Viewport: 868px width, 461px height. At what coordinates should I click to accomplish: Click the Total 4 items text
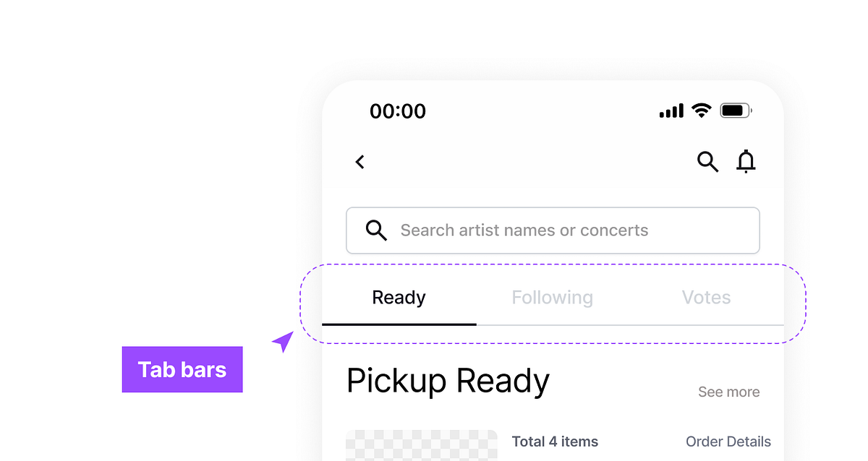[555, 441]
